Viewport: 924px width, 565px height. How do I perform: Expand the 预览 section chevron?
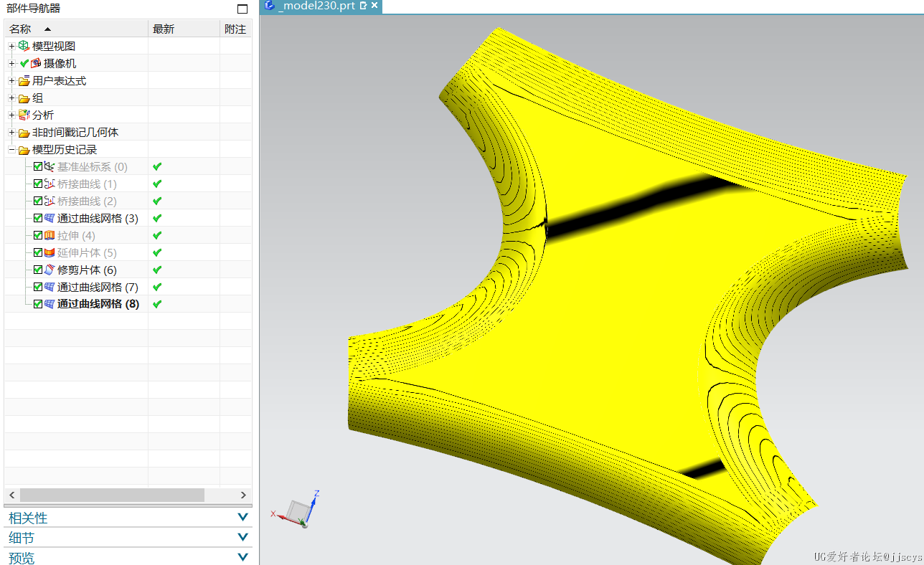tap(242, 557)
